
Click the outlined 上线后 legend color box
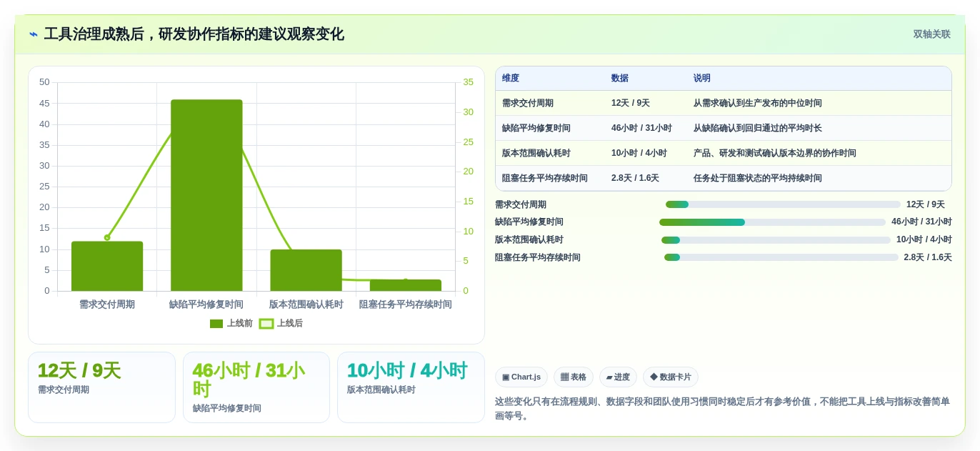(266, 324)
